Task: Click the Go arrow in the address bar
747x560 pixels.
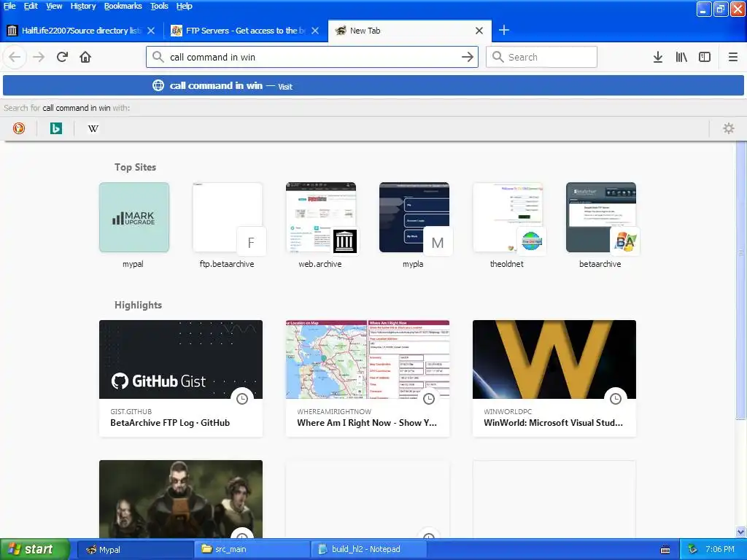Action: point(468,57)
